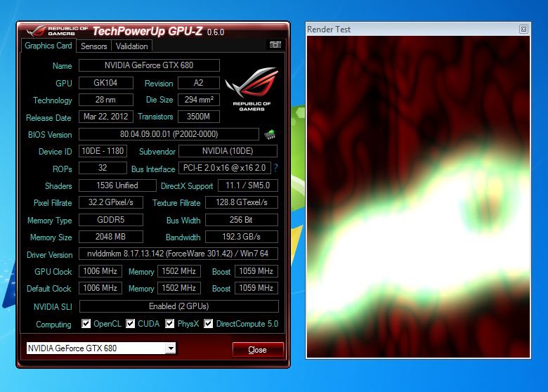Select the Die Size value 294 mm²
The height and width of the screenshot is (392, 548).
[199, 100]
